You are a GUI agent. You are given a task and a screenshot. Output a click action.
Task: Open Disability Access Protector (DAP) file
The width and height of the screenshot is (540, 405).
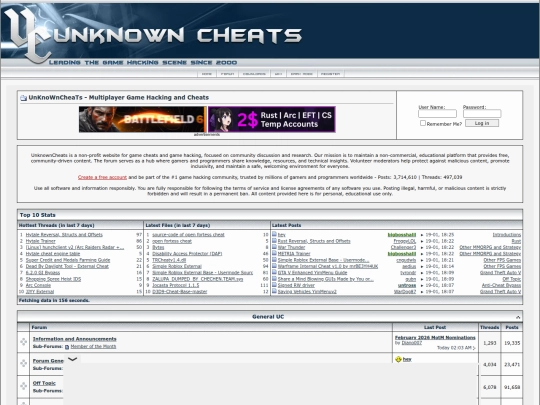coord(187,253)
